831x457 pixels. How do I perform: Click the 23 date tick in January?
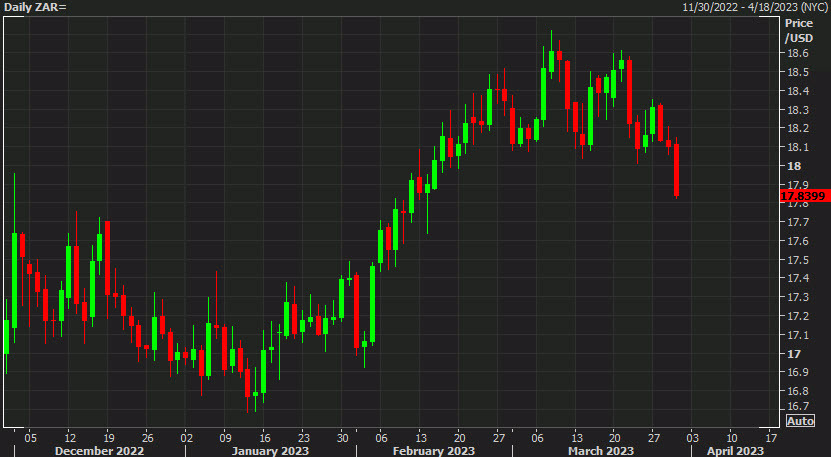303,438
